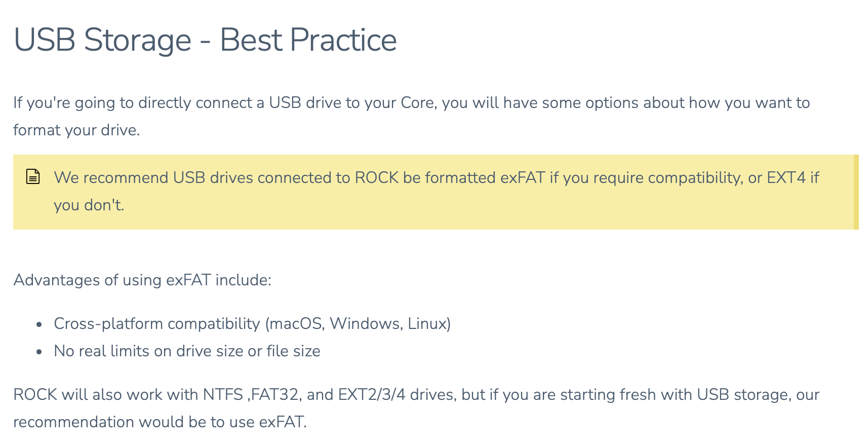Click "exFAT" in the yellow recommendation note
Image resolution: width=868 pixels, height=446 pixels.
(523, 178)
